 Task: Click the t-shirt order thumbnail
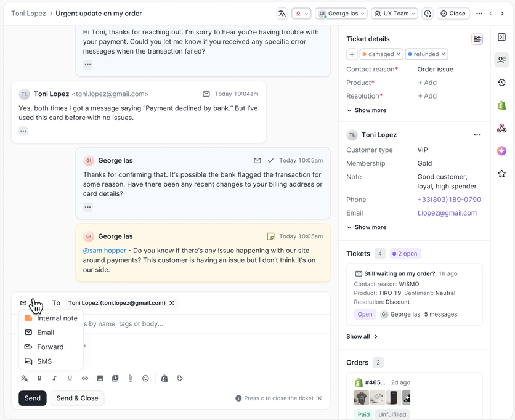pos(361,398)
